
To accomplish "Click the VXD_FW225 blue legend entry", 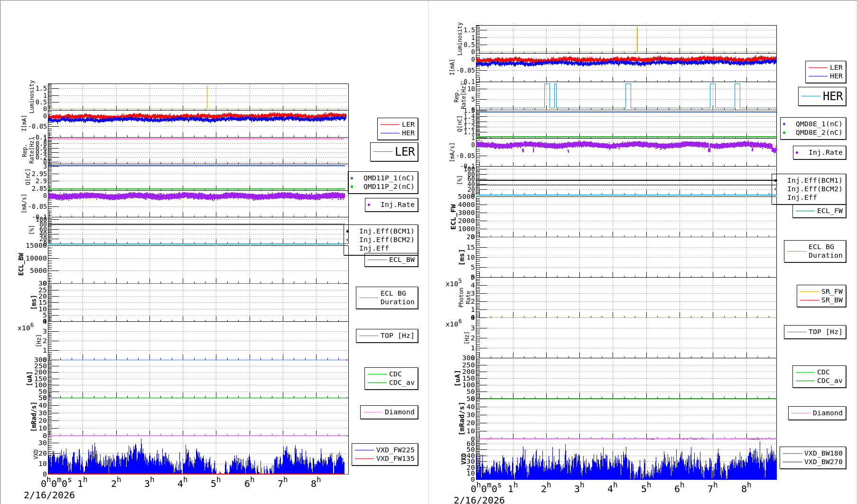I will coord(385,450).
